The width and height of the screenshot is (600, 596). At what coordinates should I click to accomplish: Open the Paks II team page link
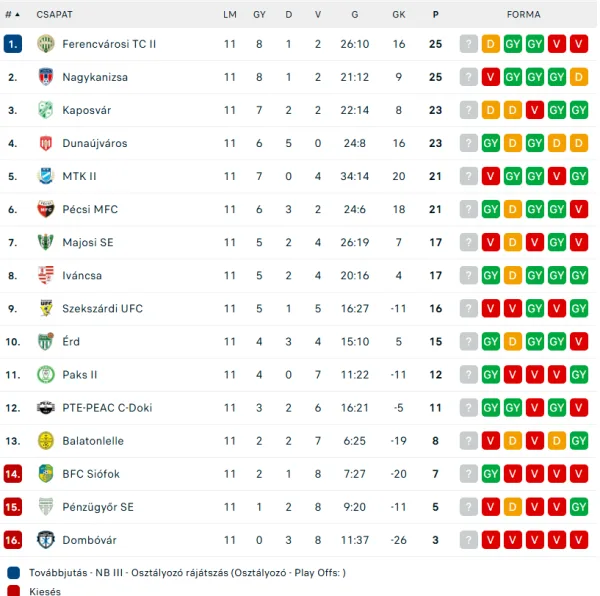[80, 375]
